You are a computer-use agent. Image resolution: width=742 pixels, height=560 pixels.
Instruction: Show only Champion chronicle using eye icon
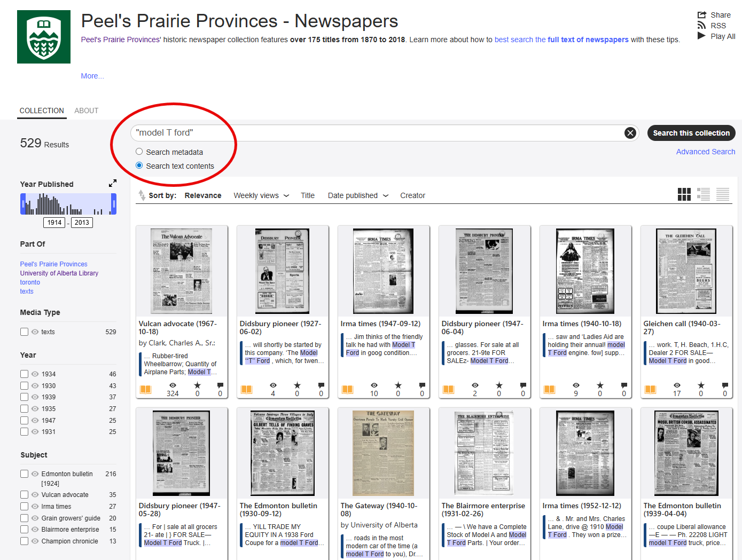coord(35,541)
